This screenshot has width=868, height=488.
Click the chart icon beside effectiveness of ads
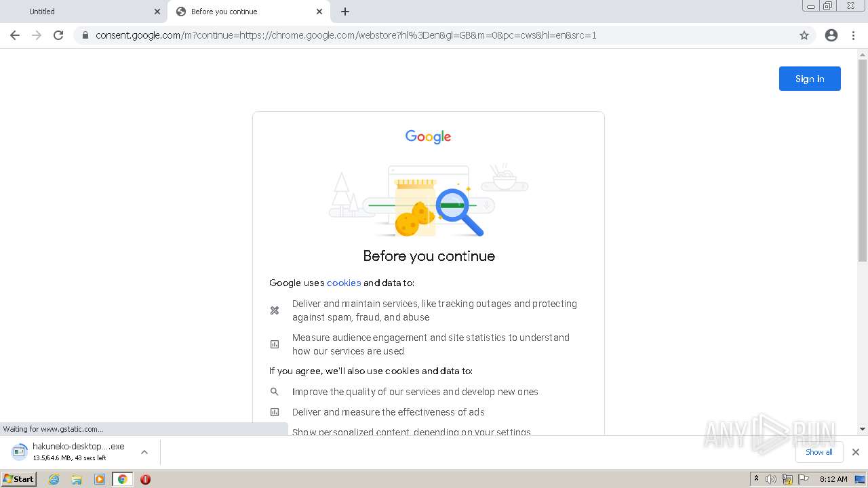pyautogui.click(x=275, y=412)
